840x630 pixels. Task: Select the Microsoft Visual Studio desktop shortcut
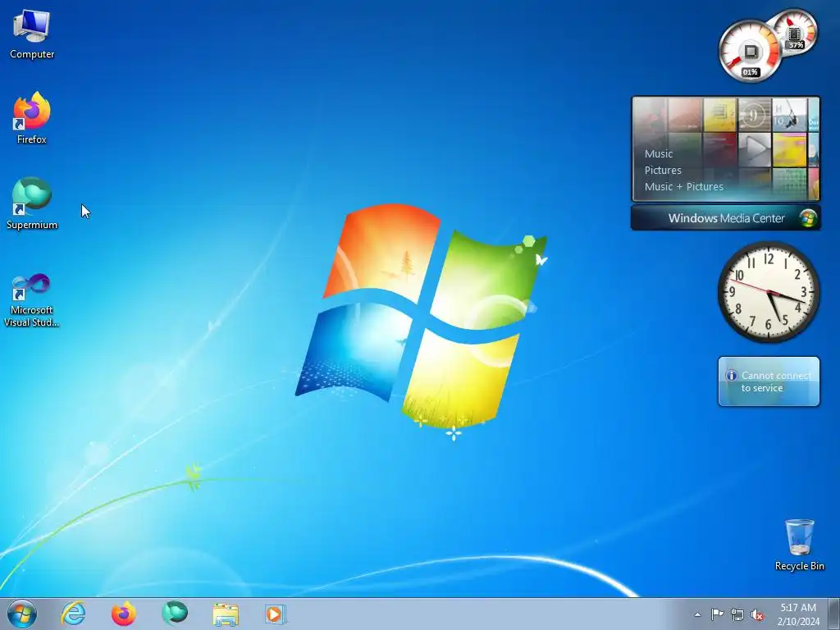(x=32, y=300)
